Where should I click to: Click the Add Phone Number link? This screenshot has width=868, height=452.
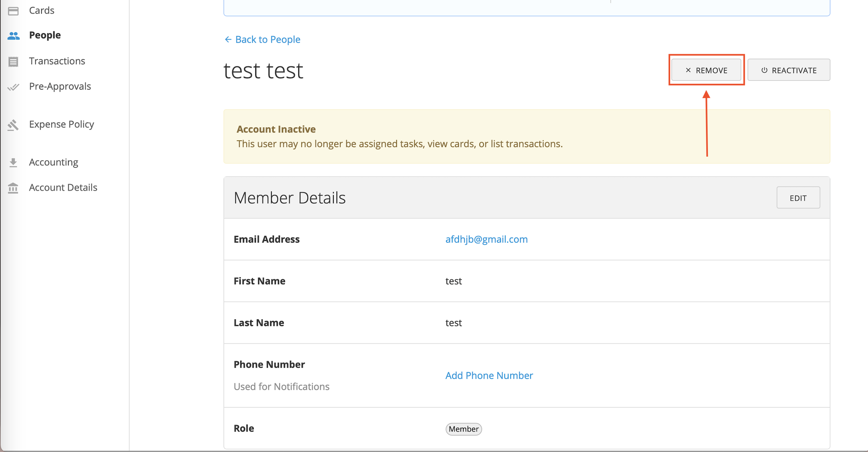pyautogui.click(x=489, y=376)
